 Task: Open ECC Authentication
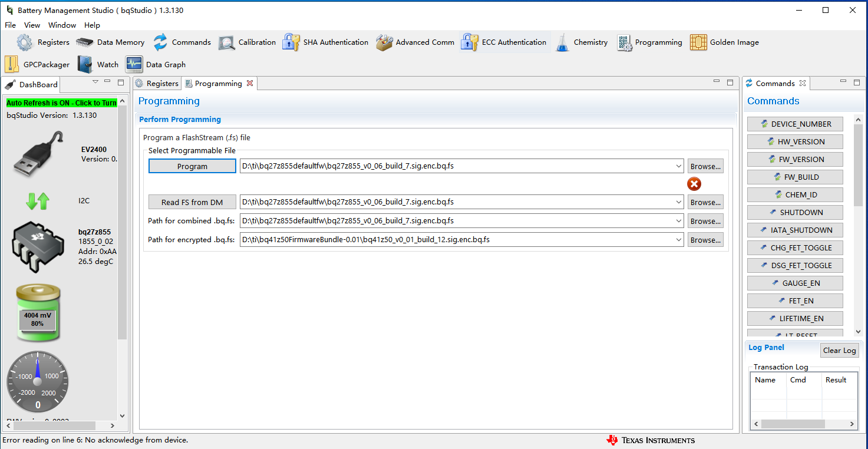pyautogui.click(x=504, y=42)
